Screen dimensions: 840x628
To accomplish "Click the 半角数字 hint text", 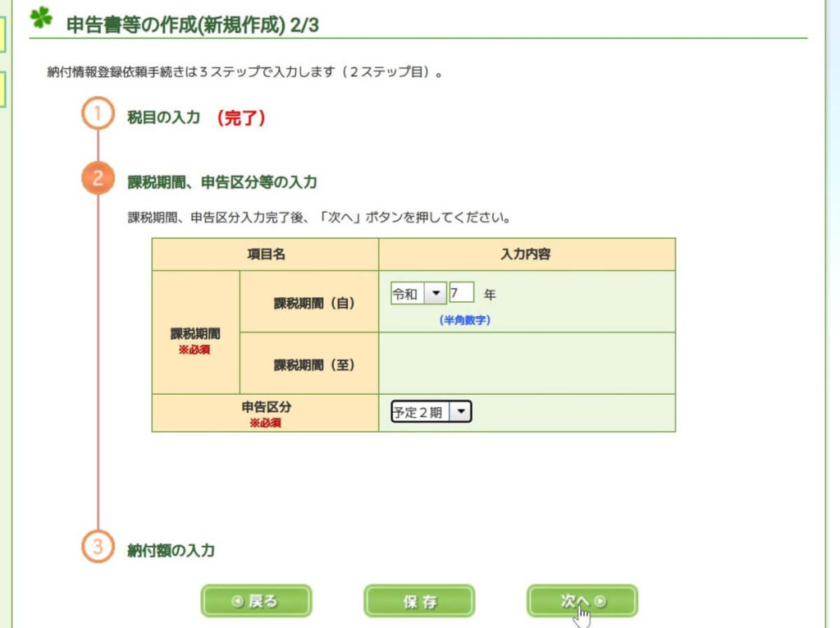I will tap(465, 320).
